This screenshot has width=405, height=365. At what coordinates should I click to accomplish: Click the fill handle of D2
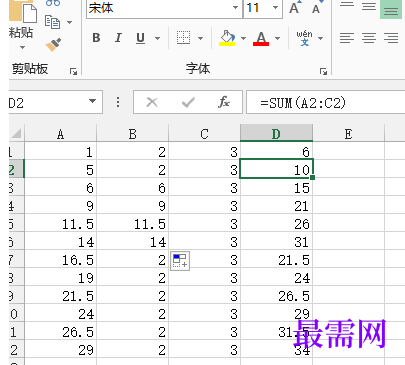pos(312,178)
